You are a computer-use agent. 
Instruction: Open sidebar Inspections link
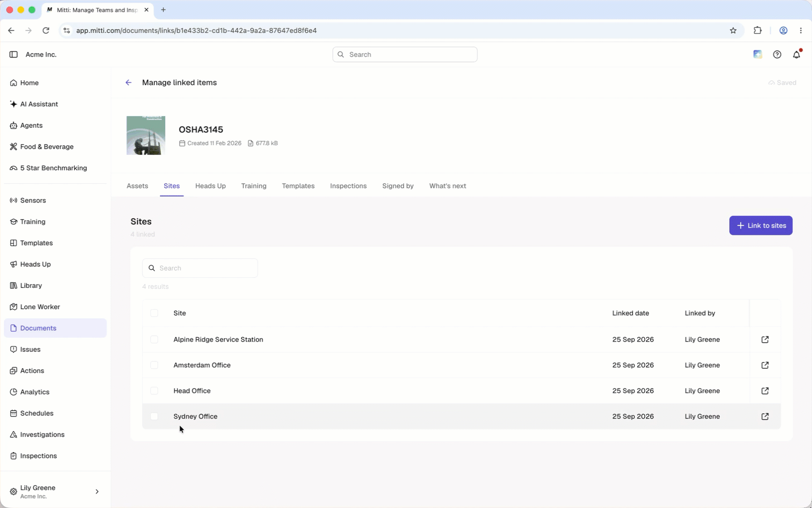[55, 456]
